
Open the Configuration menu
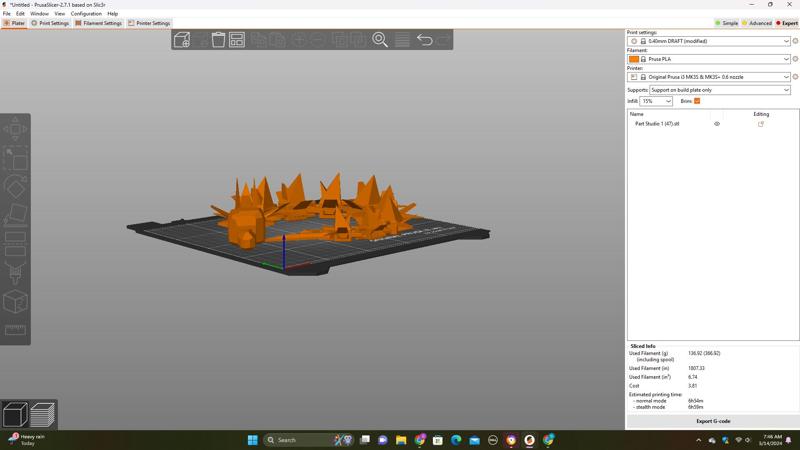tap(86, 14)
